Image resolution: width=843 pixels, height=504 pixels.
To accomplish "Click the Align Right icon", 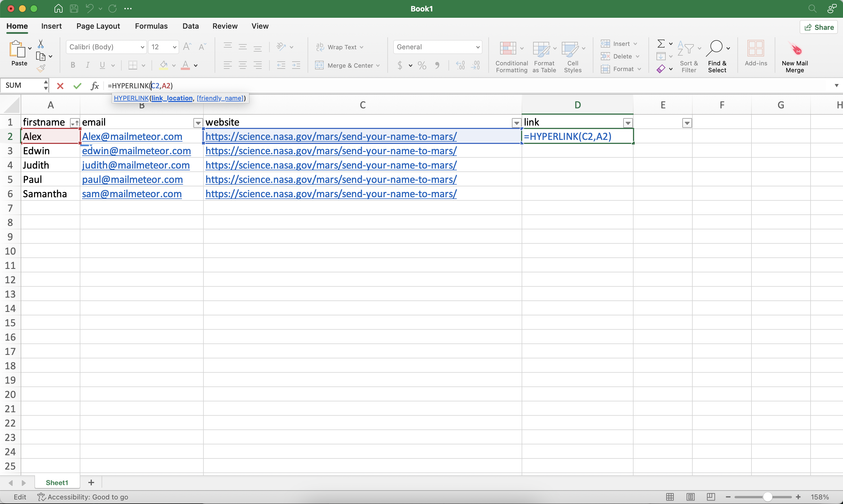I will (x=258, y=65).
